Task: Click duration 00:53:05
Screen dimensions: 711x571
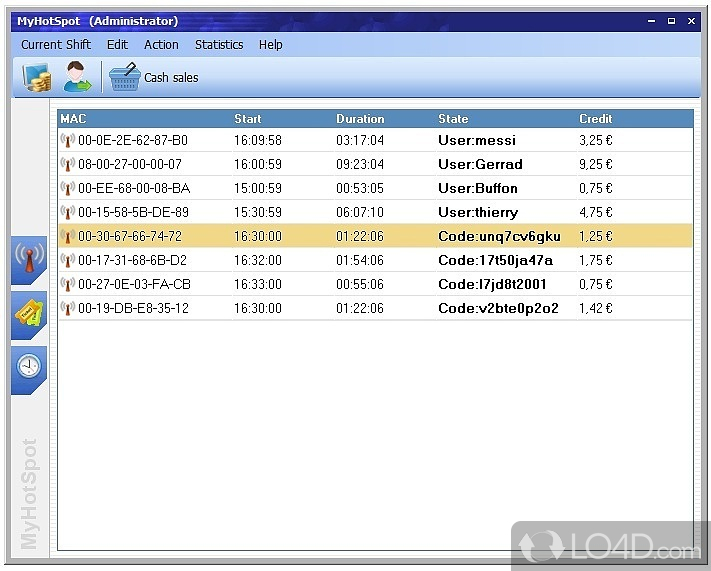Action: (x=360, y=188)
